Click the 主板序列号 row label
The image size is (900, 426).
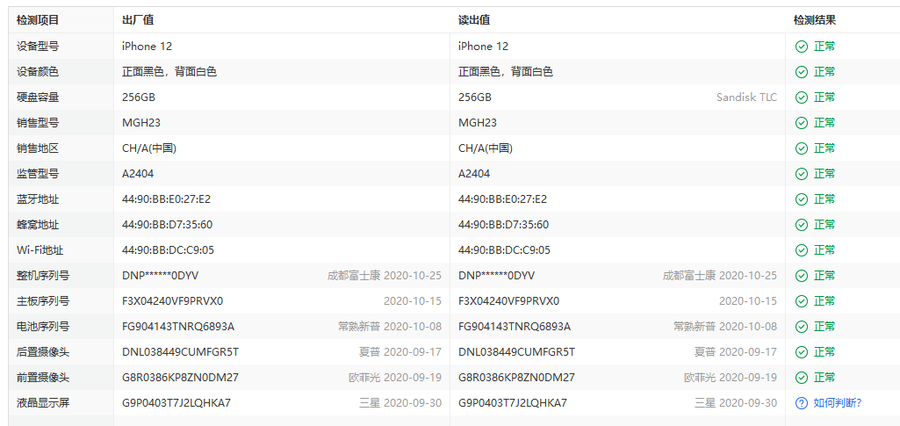(43, 301)
